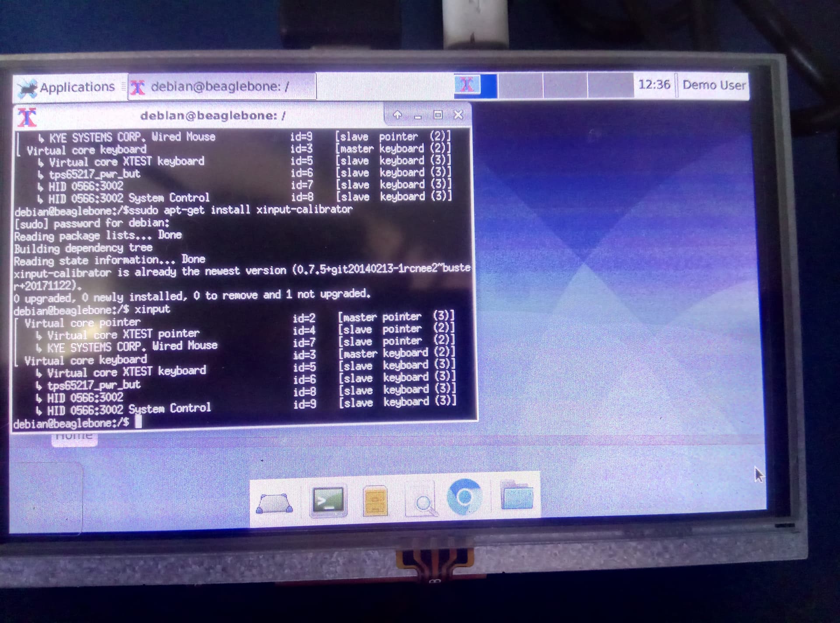Click the '0 upgraded, 0 newly installed' line

pyautogui.click(x=192, y=296)
